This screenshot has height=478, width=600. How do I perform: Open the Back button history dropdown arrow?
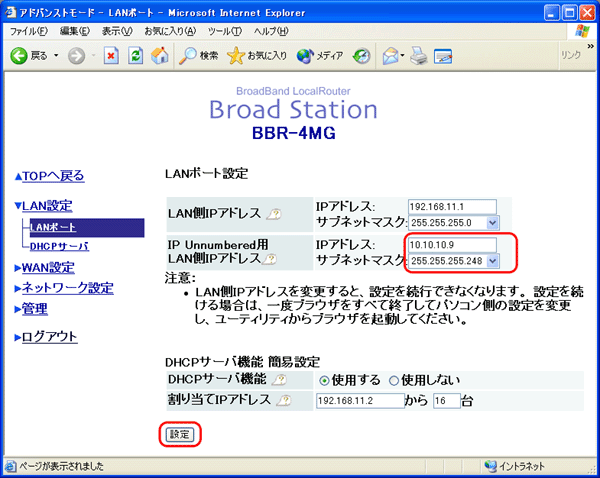56,56
